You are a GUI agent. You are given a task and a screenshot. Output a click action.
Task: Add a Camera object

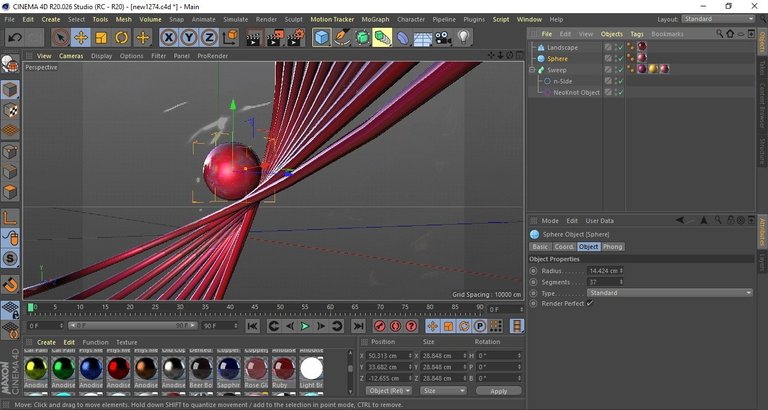click(x=443, y=38)
